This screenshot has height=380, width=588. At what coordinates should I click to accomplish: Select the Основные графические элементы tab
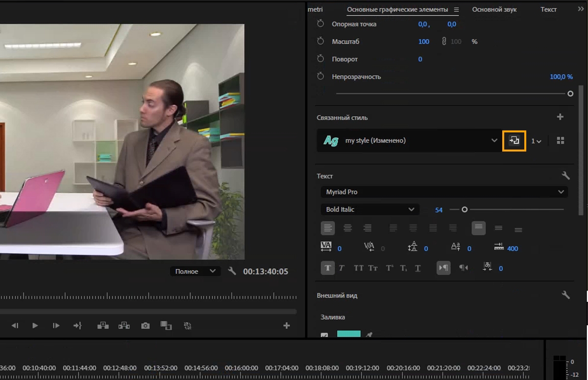397,9
